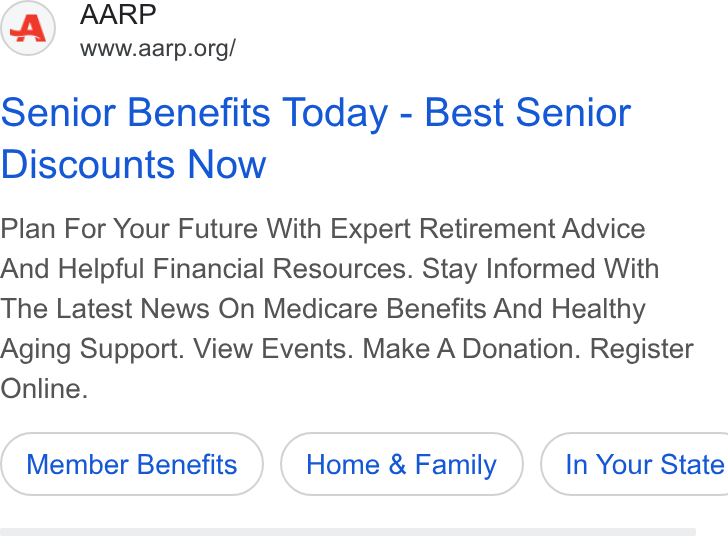Select the Home & Family chip
This screenshot has width=728, height=536.
pyautogui.click(x=402, y=464)
